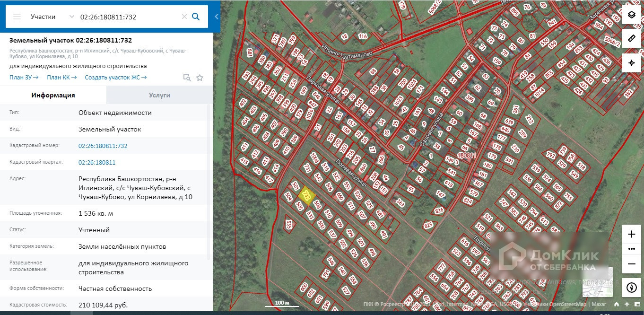
Task: Click the cadastral number search field
Action: [128, 17]
